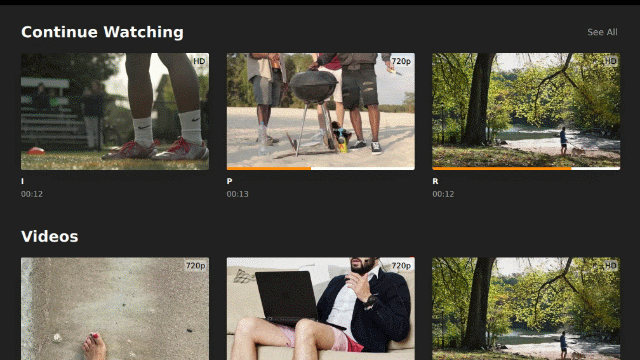Image resolution: width=640 pixels, height=360 pixels.
Task: Open the football legs video thumbnail
Action: point(115,111)
